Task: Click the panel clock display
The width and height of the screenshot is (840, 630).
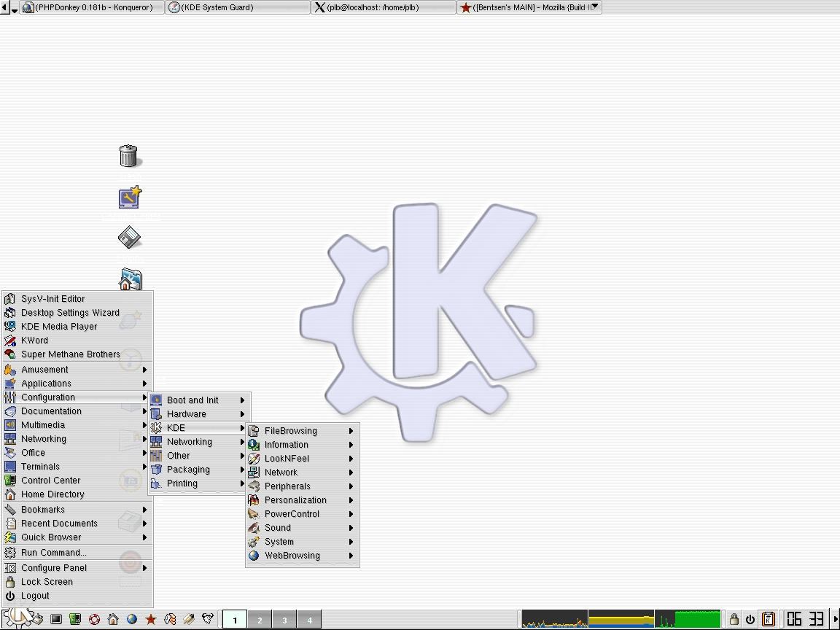Action: coord(805,619)
